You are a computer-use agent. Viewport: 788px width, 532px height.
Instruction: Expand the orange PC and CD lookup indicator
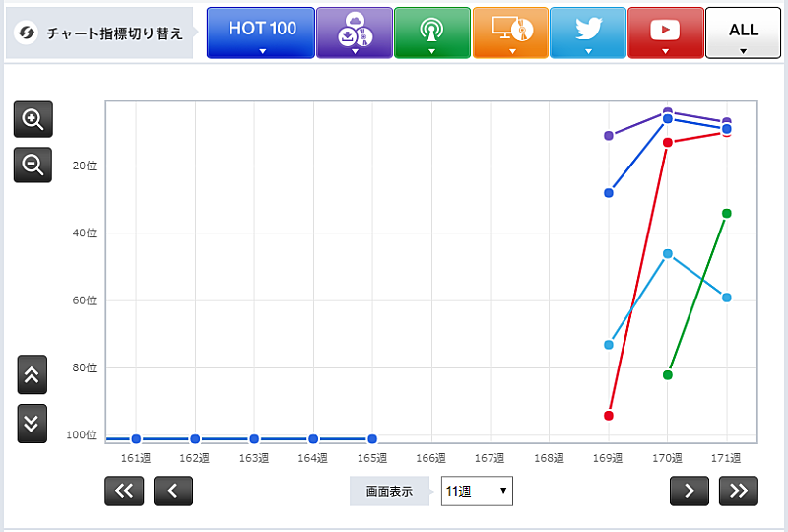point(510,33)
